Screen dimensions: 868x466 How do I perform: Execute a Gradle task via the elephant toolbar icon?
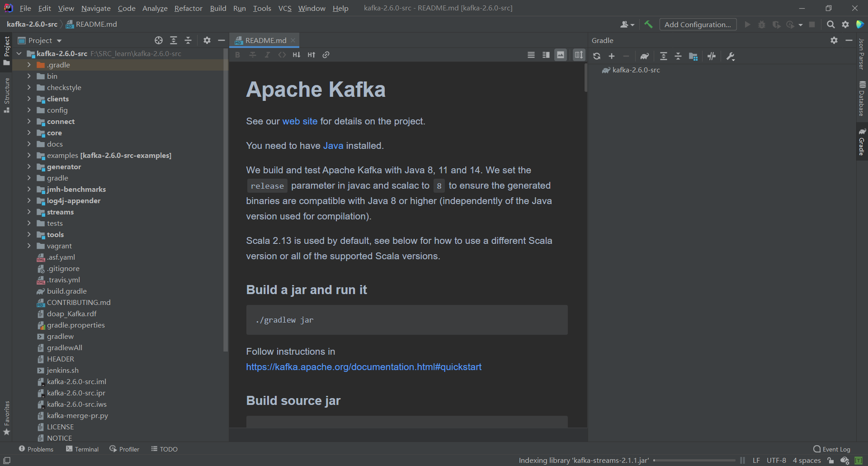point(645,56)
